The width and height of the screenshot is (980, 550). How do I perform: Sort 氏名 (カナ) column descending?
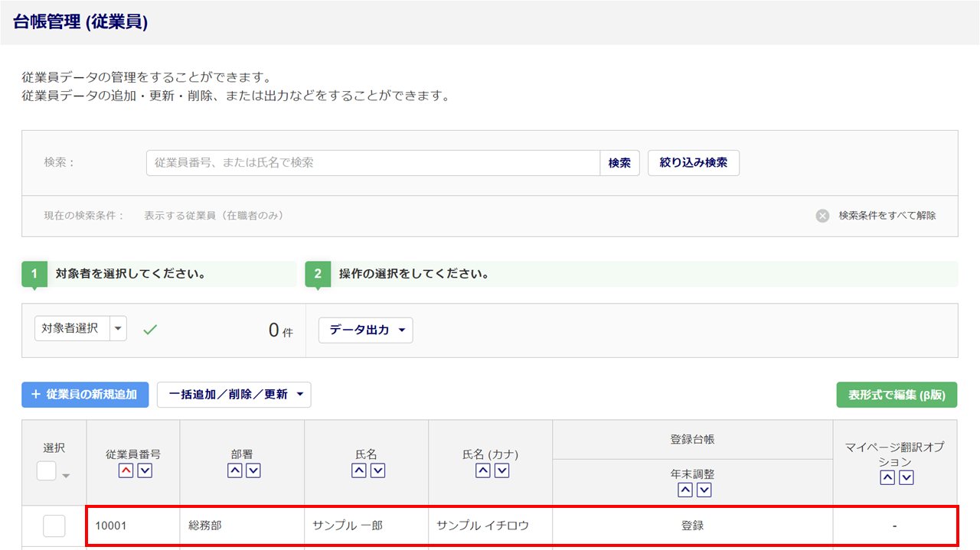click(x=502, y=471)
